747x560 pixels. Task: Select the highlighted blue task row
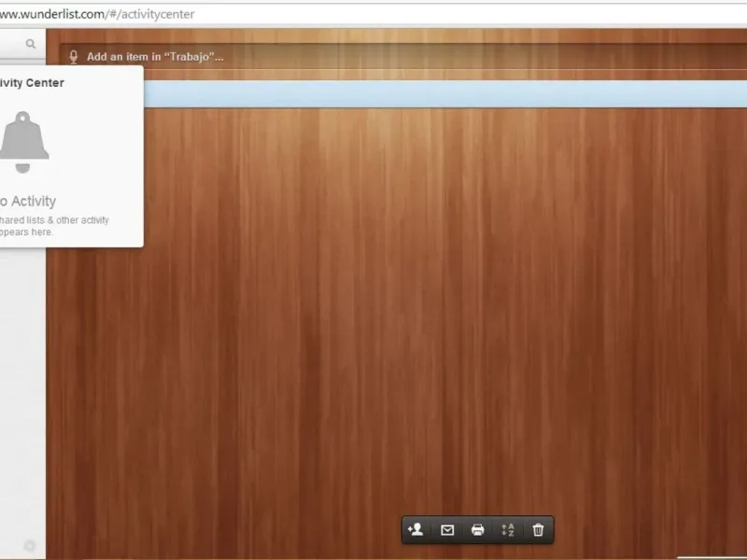click(x=445, y=94)
